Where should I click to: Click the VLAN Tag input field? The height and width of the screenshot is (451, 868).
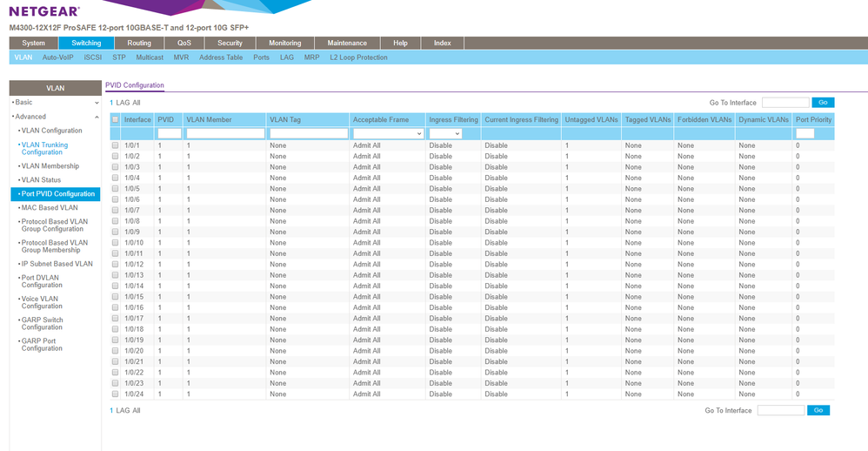(x=309, y=133)
